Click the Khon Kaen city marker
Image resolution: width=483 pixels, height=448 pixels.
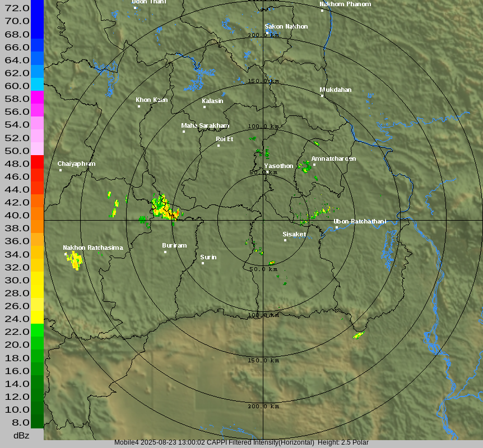tap(139, 106)
